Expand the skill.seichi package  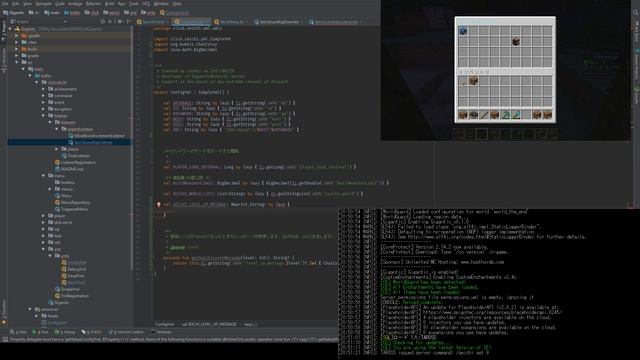click(43, 222)
